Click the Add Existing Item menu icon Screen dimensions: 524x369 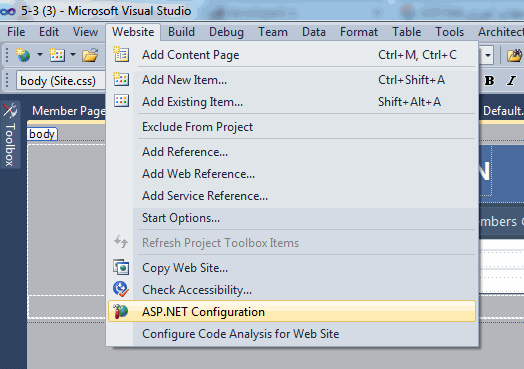(x=121, y=101)
